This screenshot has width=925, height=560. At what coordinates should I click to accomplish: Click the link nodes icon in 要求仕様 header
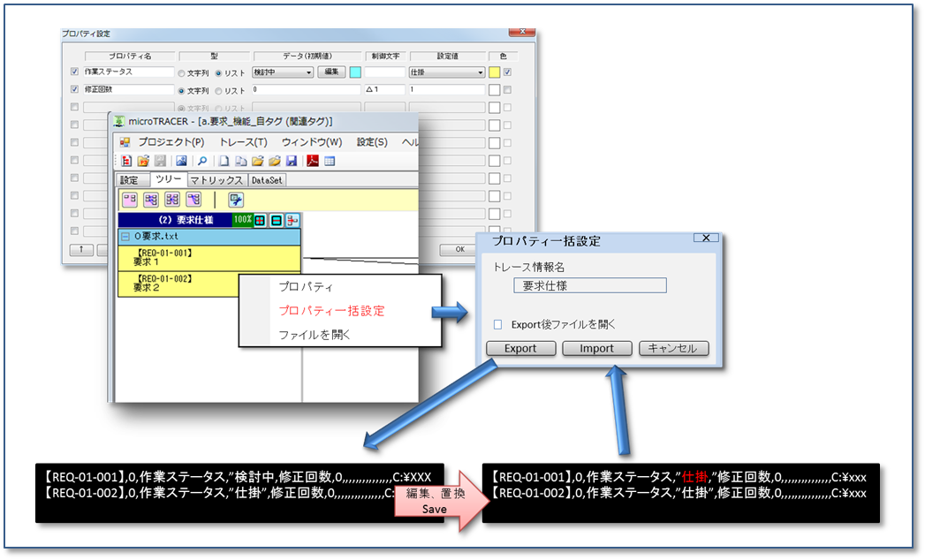(292, 220)
